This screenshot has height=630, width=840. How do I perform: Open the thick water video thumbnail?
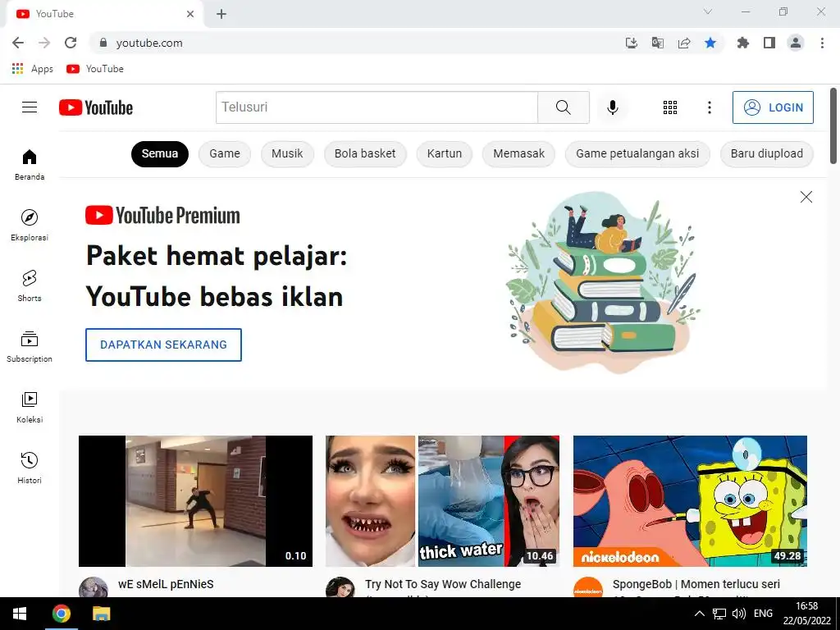tap(442, 501)
